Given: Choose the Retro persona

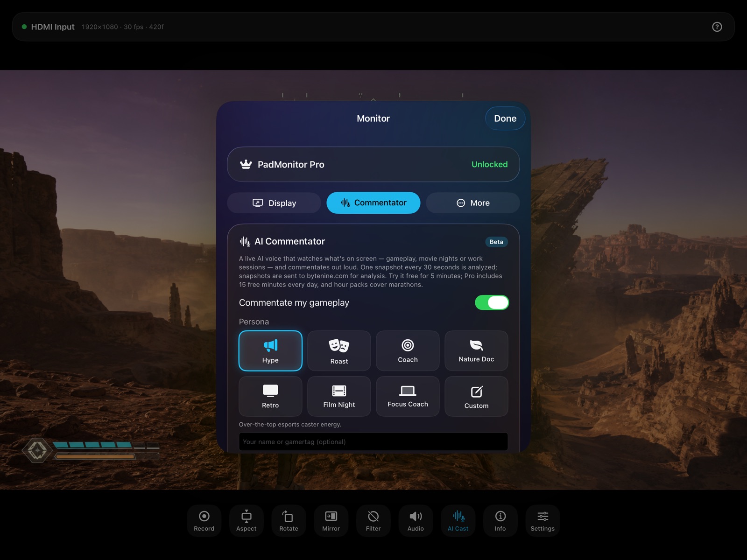Looking at the screenshot, I should point(270,396).
